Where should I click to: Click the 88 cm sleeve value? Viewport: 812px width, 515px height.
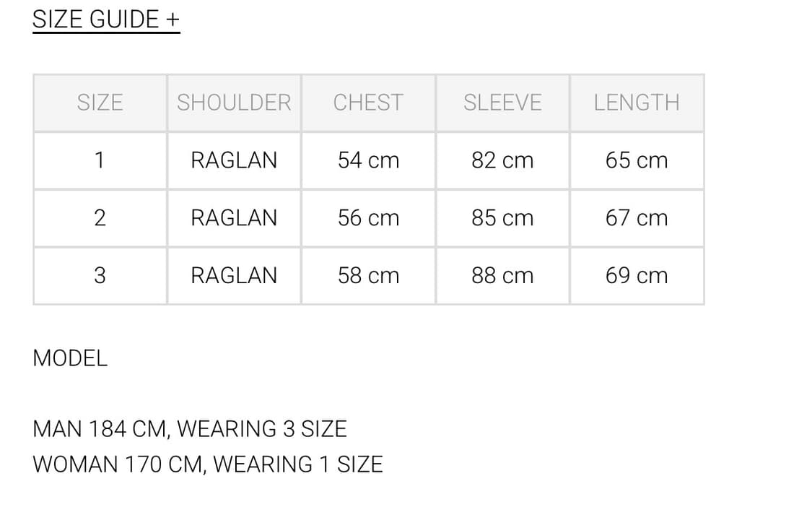click(x=502, y=275)
